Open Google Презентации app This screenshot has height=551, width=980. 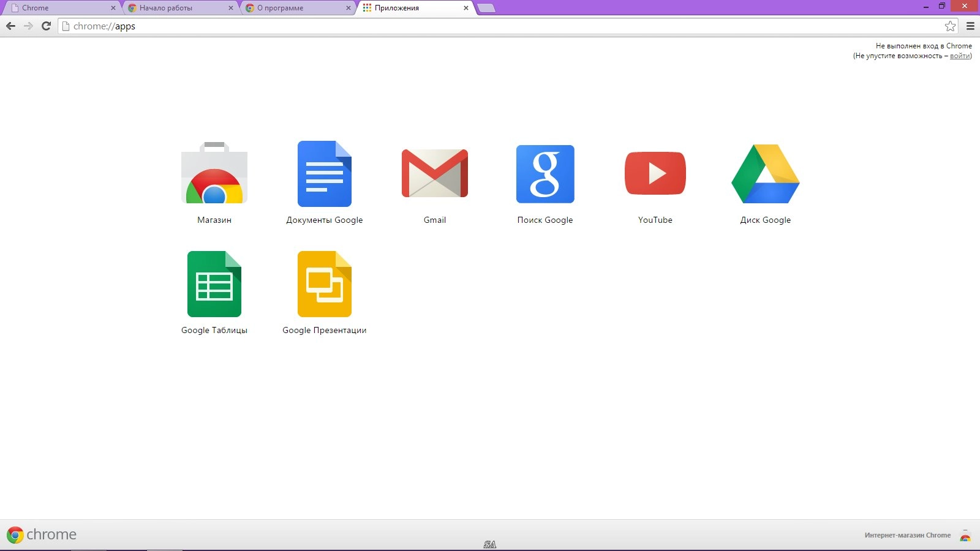tap(325, 284)
